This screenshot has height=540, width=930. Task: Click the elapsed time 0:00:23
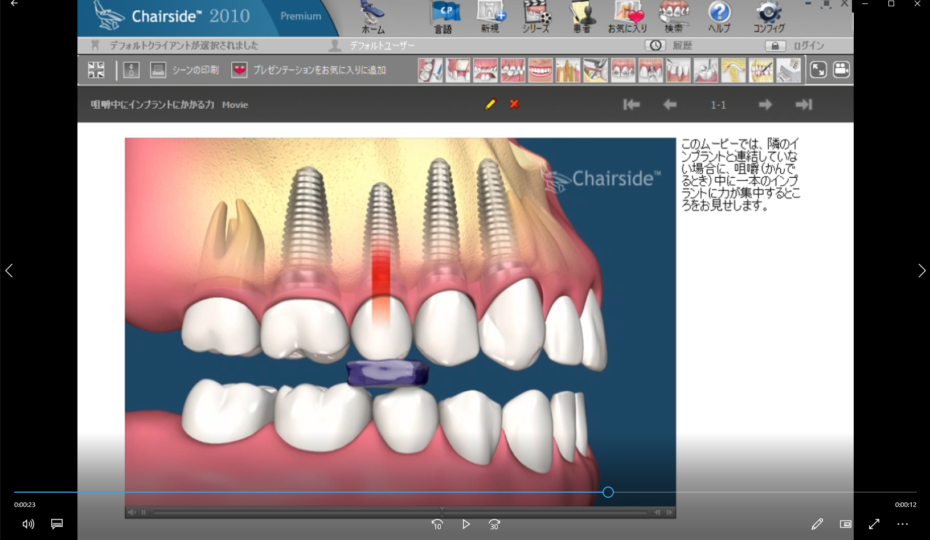click(24, 504)
